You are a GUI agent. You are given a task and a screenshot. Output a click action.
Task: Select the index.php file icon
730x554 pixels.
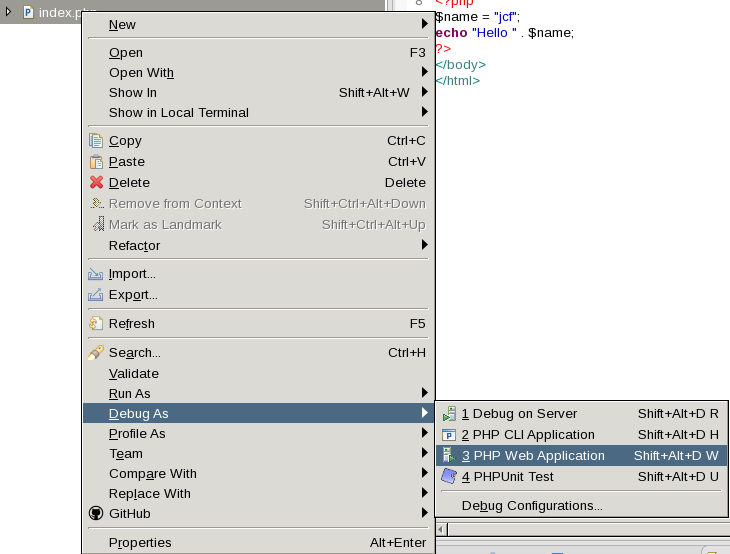[28, 12]
